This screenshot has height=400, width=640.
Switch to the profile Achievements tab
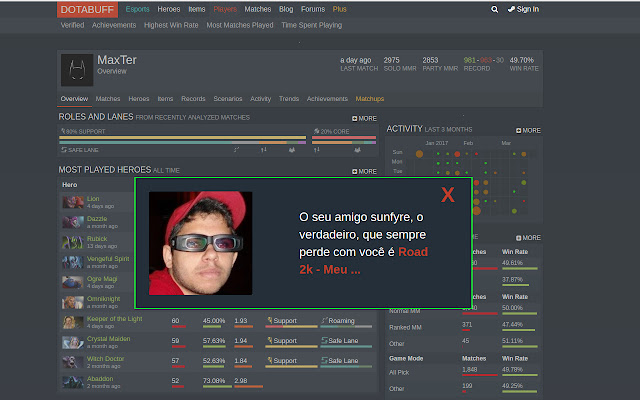click(327, 99)
